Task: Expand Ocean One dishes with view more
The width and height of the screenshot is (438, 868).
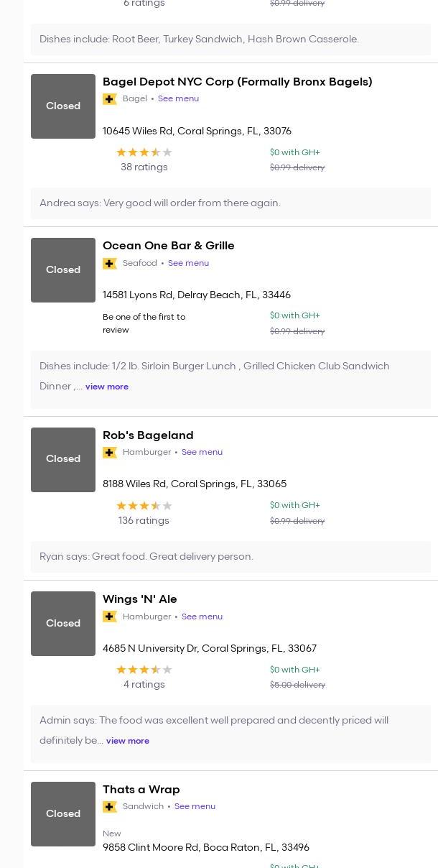Action: point(107,387)
